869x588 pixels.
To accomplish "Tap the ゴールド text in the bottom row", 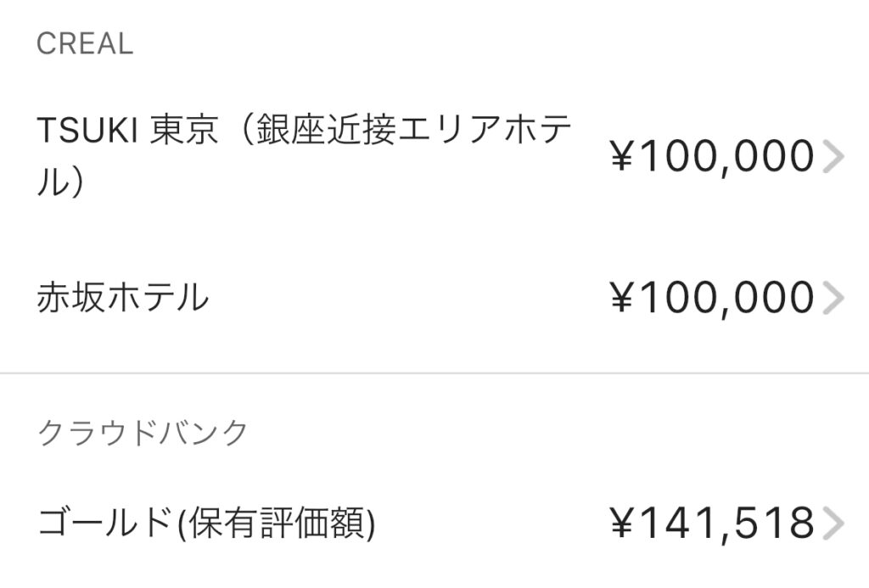I will point(104,524).
